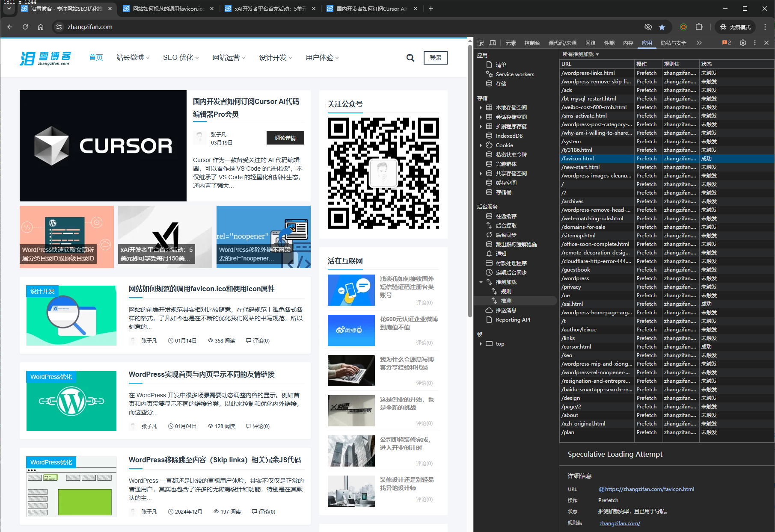The width and height of the screenshot is (775, 532).
Task: Go to the browser home page icon
Action: tap(41, 27)
